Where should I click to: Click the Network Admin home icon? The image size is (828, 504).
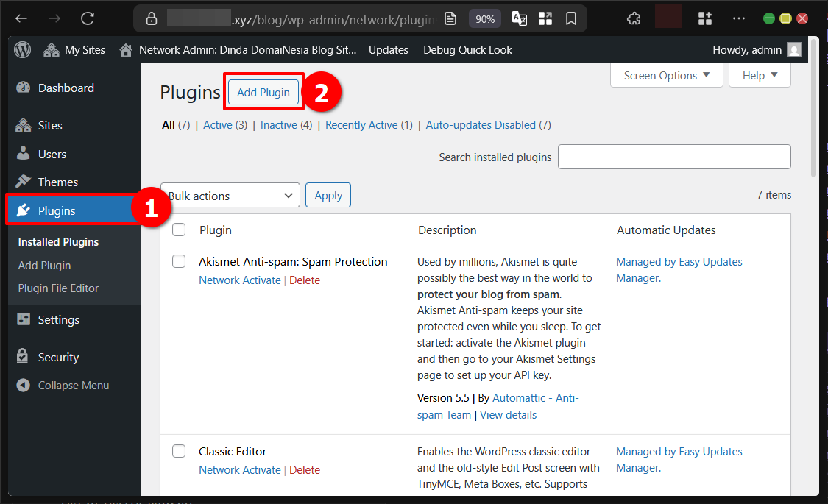click(125, 49)
